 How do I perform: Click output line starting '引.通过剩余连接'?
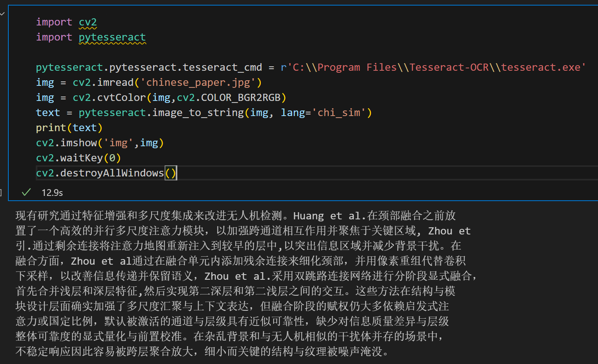[238, 246]
